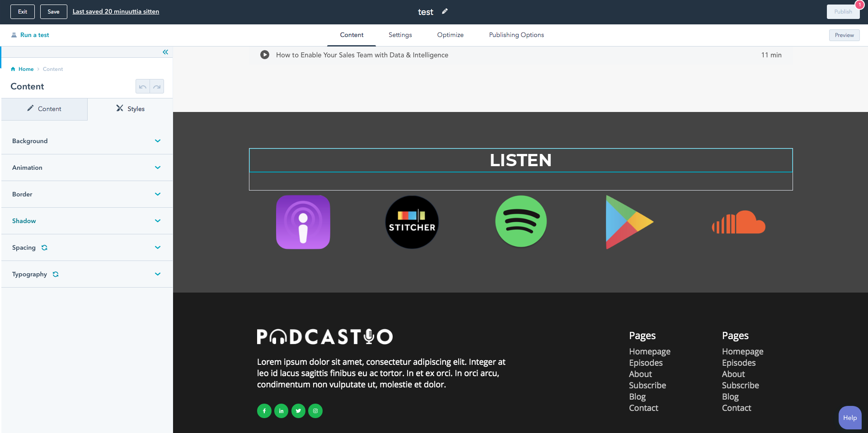
Task: Click the Facebook social icon in the footer
Action: pos(264,411)
